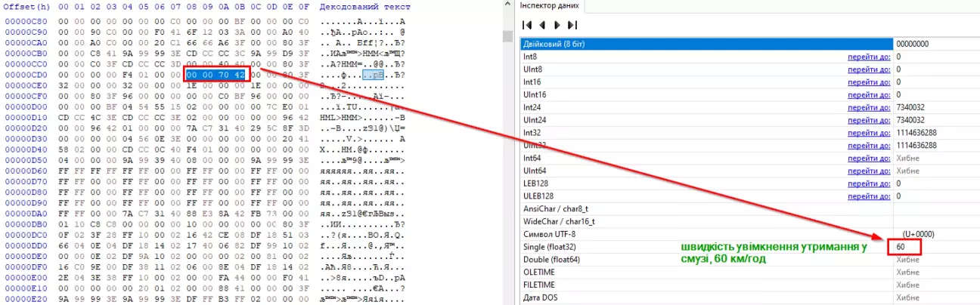Select the Single (float32) value 60
980x305 pixels.
[901, 247]
